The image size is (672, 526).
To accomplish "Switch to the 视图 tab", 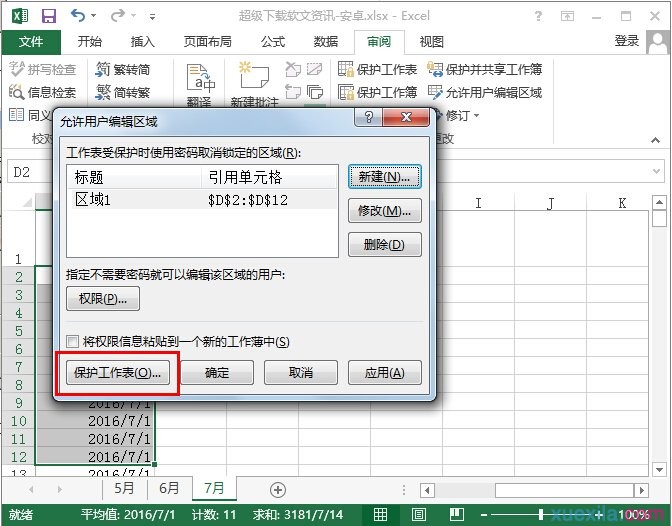I will [431, 42].
